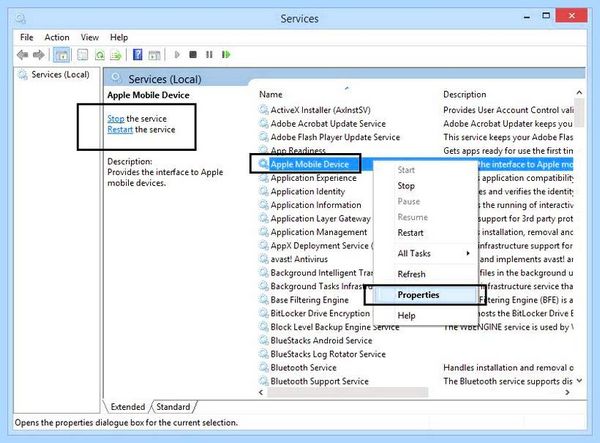Click the vertical scrollbar up arrow
600x443 pixels.
(579, 93)
